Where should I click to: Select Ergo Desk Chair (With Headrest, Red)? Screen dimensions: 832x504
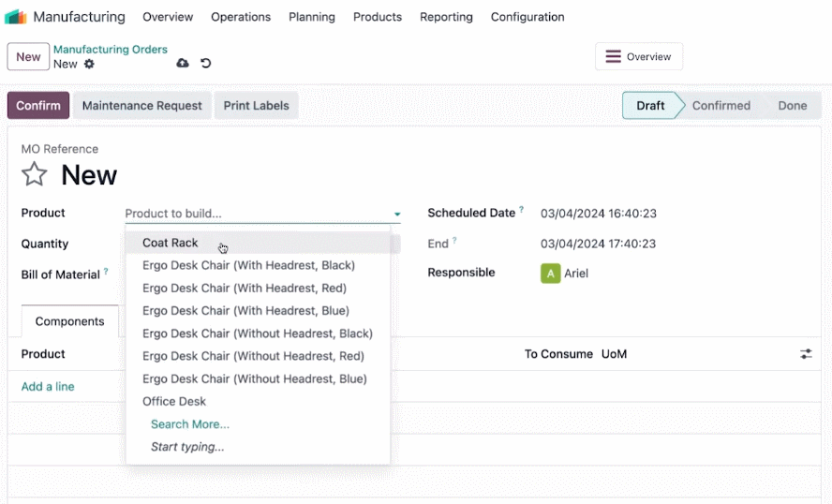pos(258,289)
